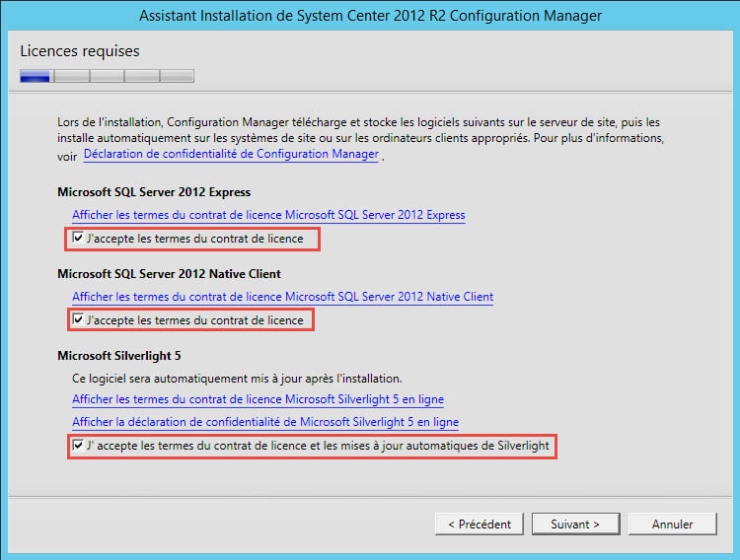740x560 pixels.
Task: Click the Assistant Installation window title bar
Action: pyautogui.click(x=370, y=16)
